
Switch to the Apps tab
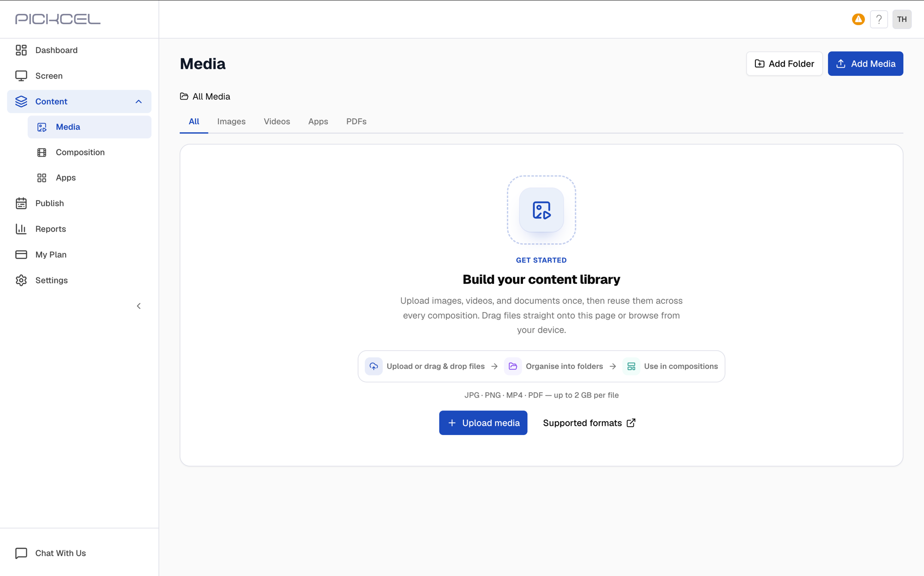318,122
